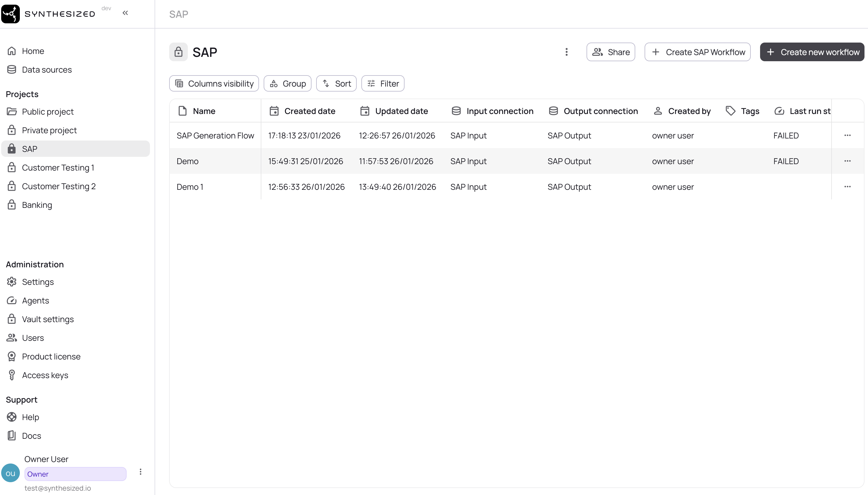868x495 pixels.
Task: Open the SAP page overflow menu
Action: pyautogui.click(x=566, y=52)
